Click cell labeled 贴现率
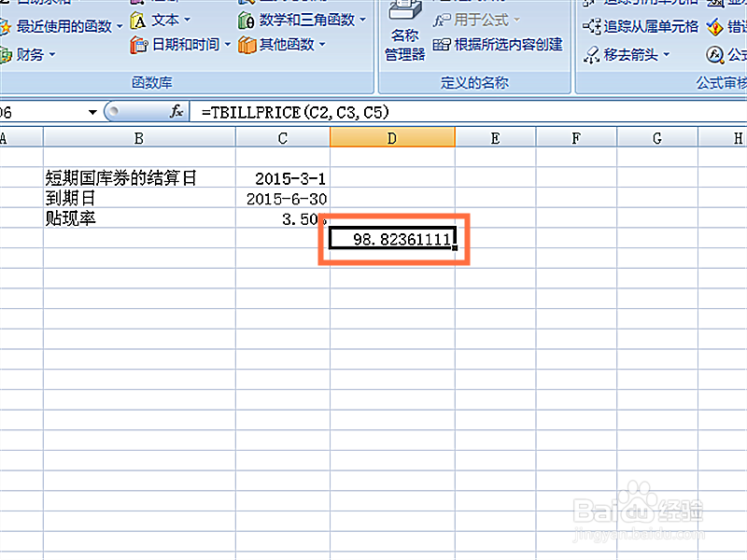 139,218
